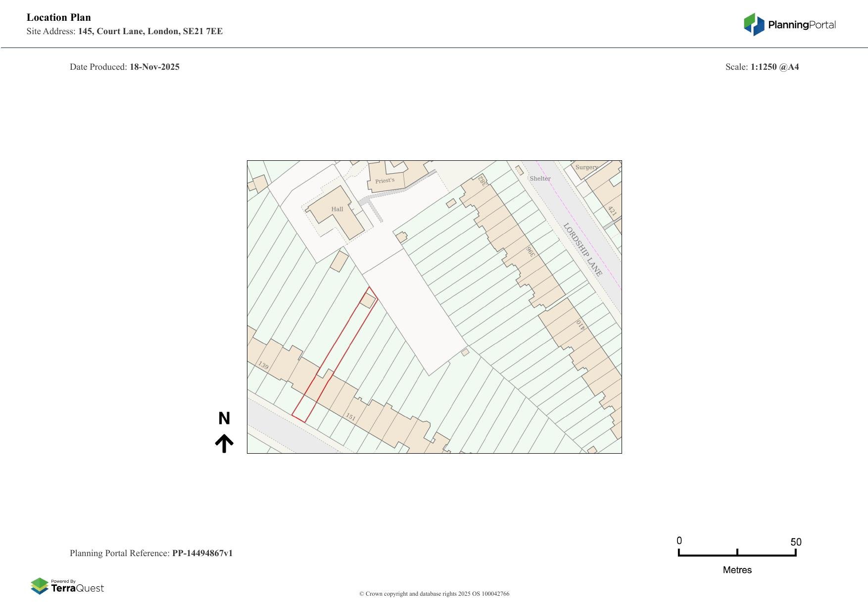Click the TerraQuest logo icon
The height and width of the screenshot is (614, 868).
[x=40, y=586]
